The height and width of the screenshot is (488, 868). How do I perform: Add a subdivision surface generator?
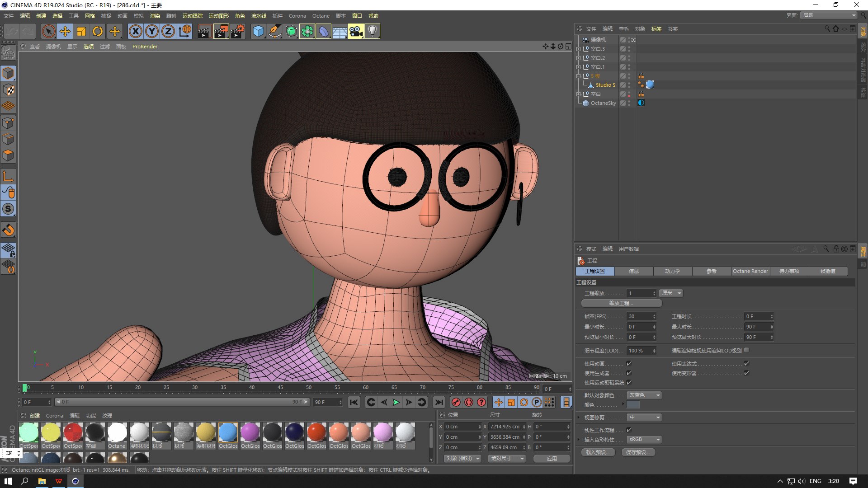(x=291, y=31)
